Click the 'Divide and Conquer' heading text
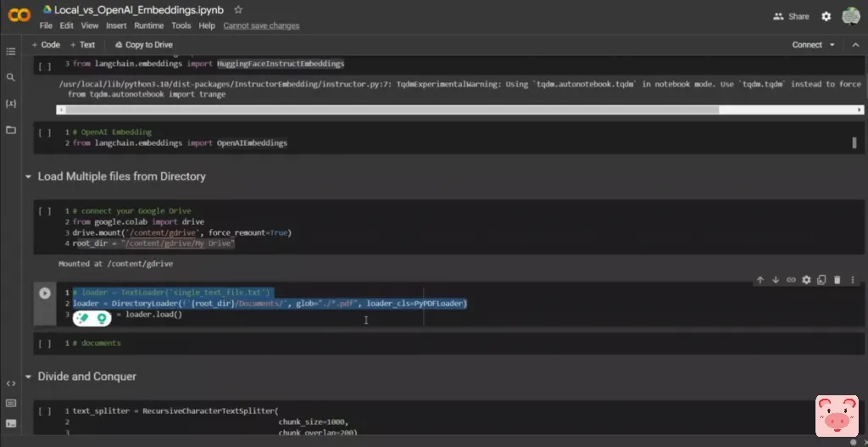 (x=87, y=377)
